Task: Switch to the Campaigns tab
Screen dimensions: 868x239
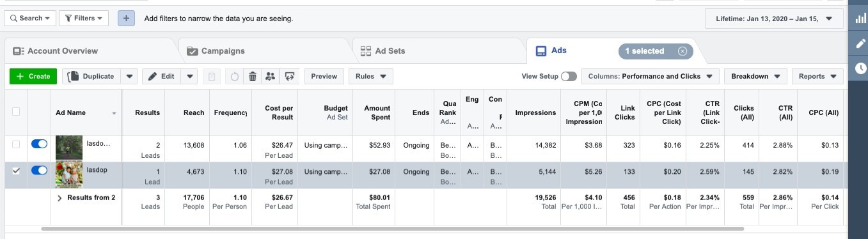Action: point(216,51)
